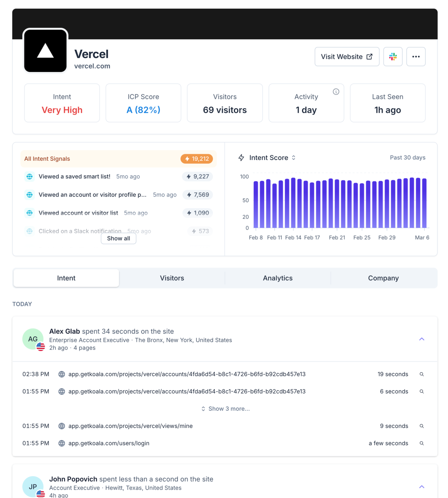Viewport: 448px width, 498px height.
Task: Open the Slack integration button
Action: coord(392,57)
